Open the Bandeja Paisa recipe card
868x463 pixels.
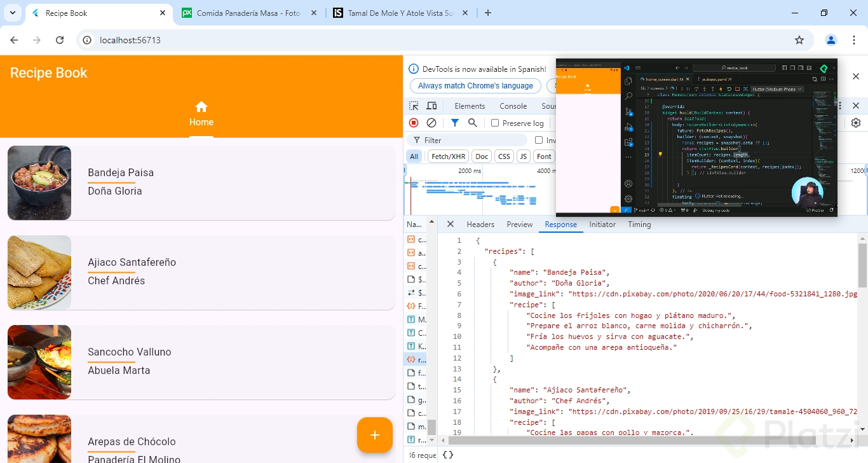[x=201, y=183]
